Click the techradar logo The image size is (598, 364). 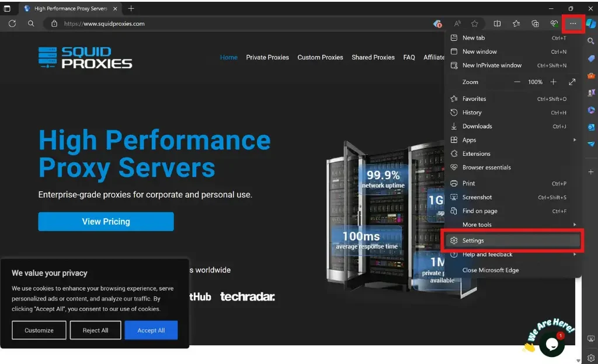click(248, 296)
